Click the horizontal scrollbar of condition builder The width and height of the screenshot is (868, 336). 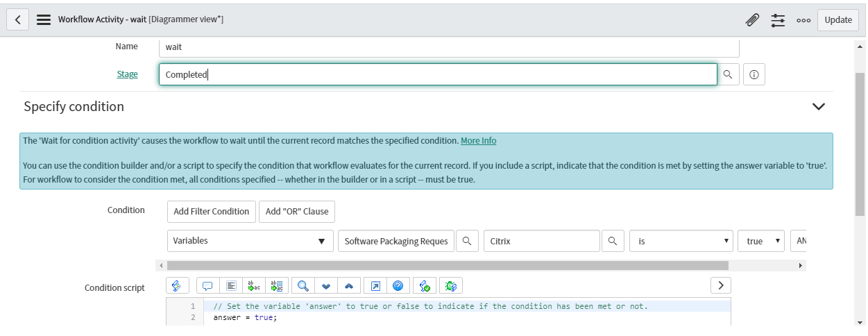coord(448,265)
